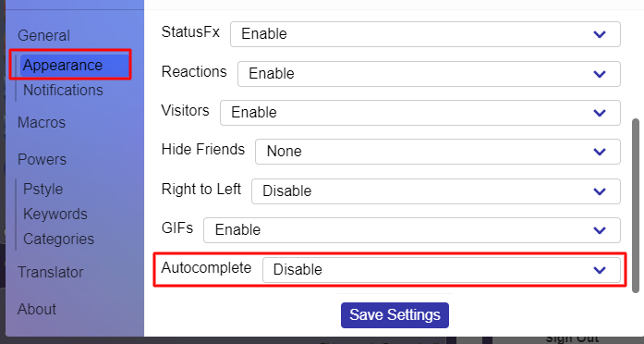Viewport: 644px width, 344px height.
Task: Click chevron arrow of GIFs dropdown
Action: click(600, 230)
